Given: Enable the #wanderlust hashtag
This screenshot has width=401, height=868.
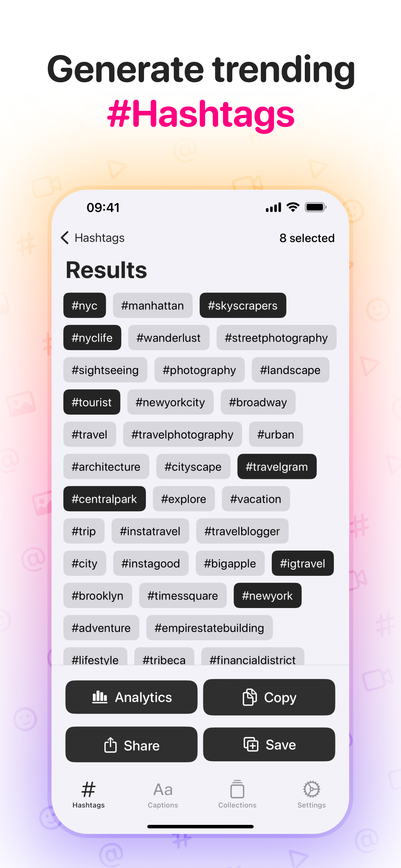Looking at the screenshot, I should (169, 338).
